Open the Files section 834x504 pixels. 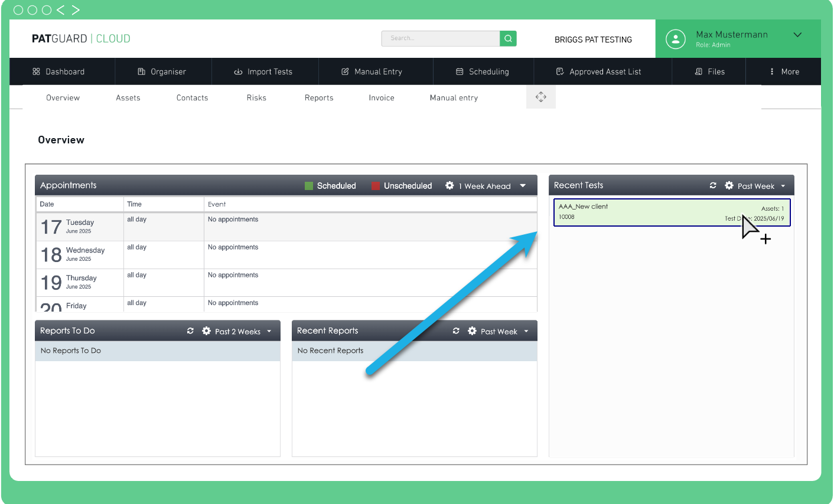click(x=709, y=71)
